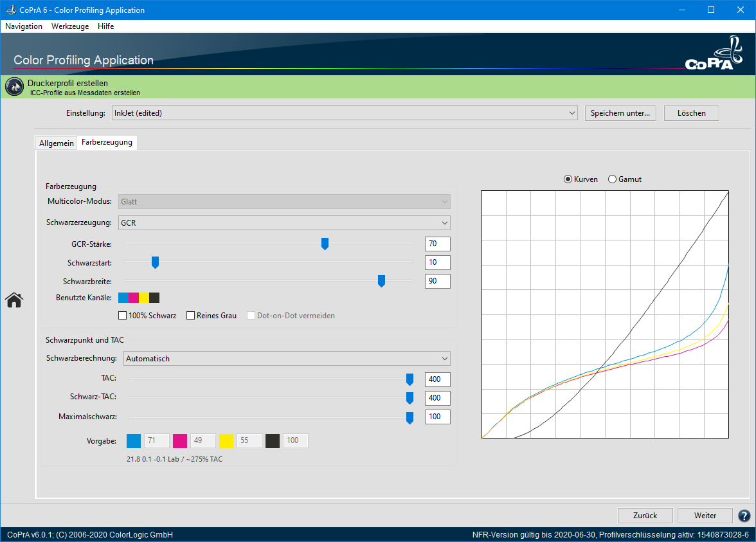Click the GCR-Stärke slider handle
The height and width of the screenshot is (542, 756).
click(x=325, y=243)
